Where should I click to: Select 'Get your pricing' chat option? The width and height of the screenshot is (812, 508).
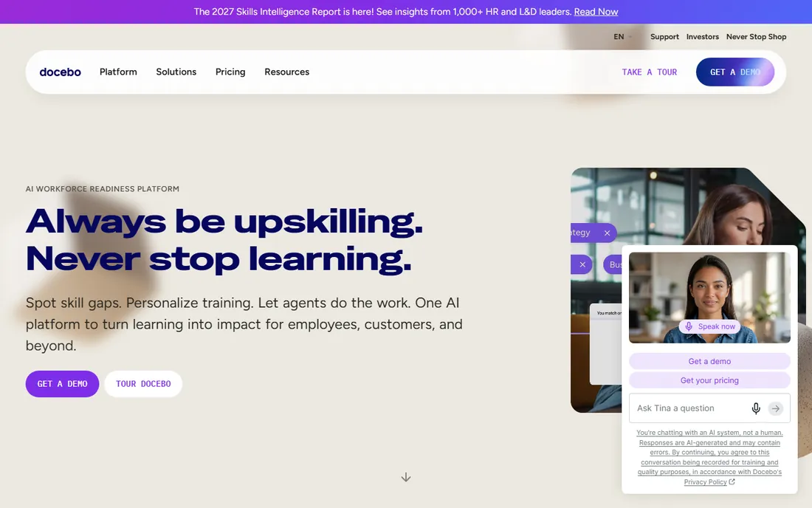tap(709, 380)
